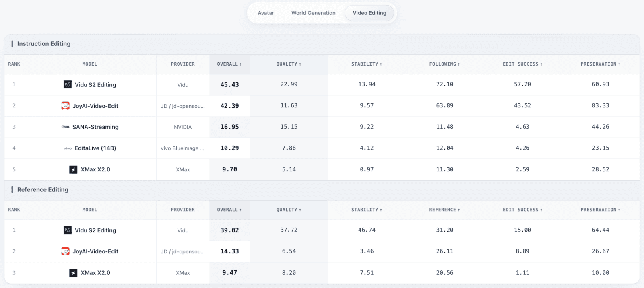Click the Vidu logo in the Instruction Editing table
This screenshot has height=288, width=644.
pos(68,84)
